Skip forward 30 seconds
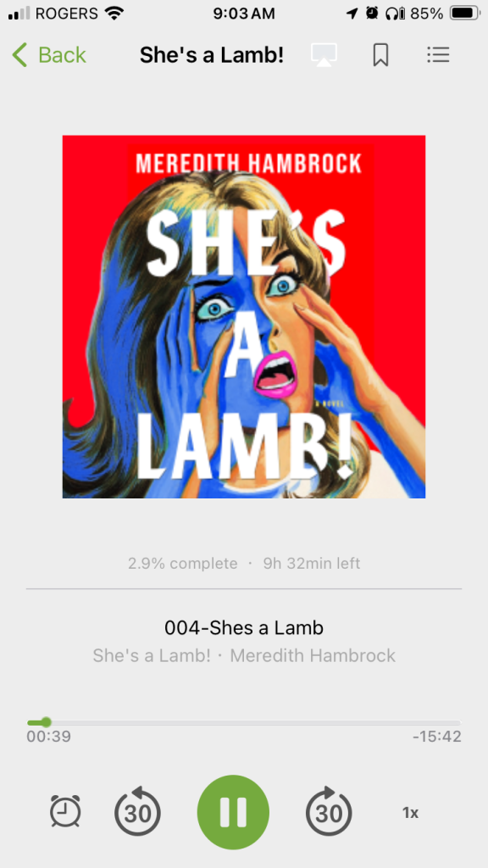This screenshot has height=868, width=488. click(330, 811)
